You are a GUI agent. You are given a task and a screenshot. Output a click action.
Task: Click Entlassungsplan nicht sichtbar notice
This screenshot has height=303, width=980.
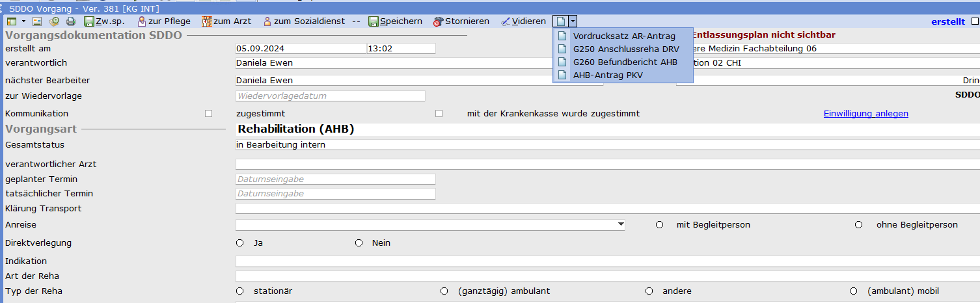pos(763,35)
